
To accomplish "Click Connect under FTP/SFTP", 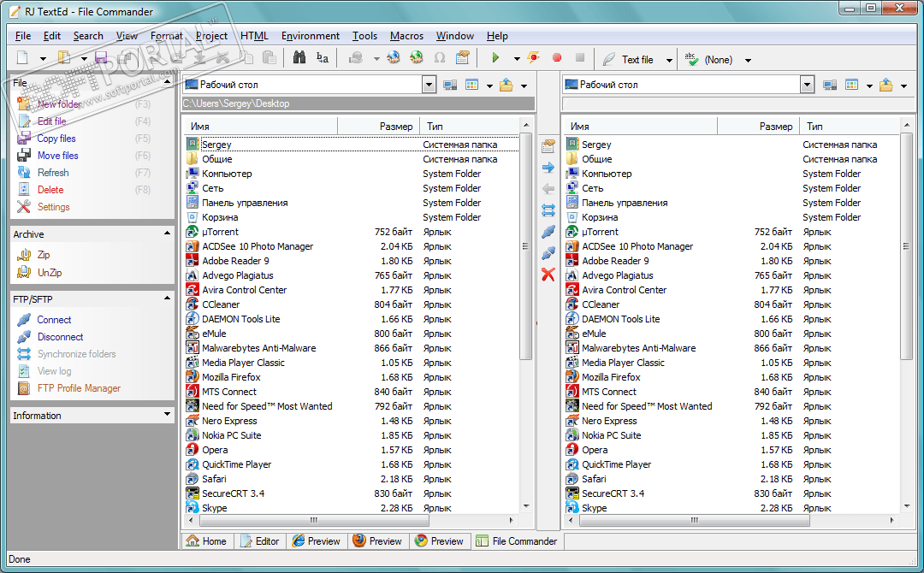I will pyautogui.click(x=54, y=320).
